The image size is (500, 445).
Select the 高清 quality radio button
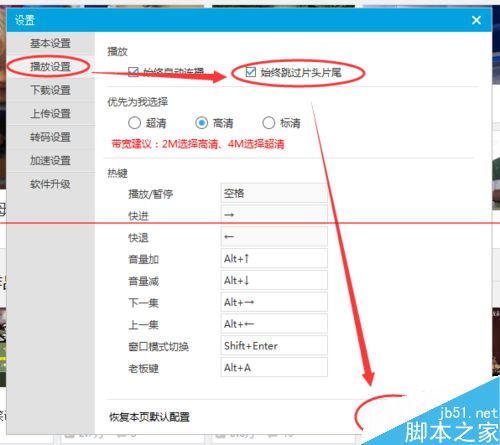[202, 123]
